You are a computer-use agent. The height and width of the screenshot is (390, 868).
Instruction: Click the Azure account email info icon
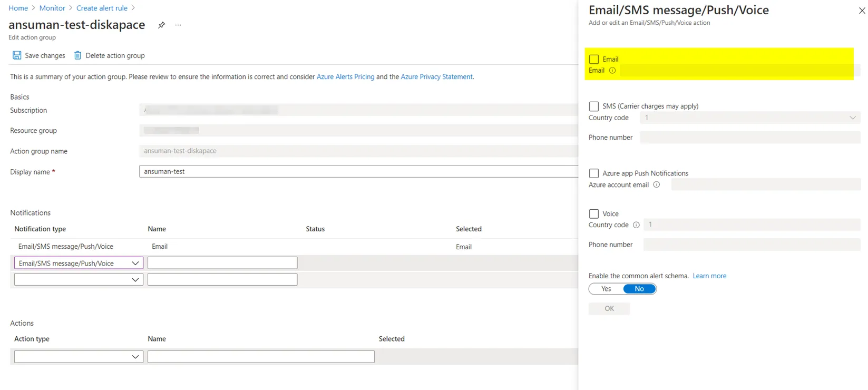657,185
